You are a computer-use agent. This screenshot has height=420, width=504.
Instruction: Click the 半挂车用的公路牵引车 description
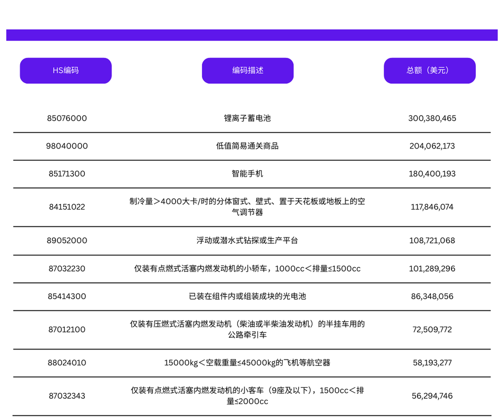click(248, 329)
